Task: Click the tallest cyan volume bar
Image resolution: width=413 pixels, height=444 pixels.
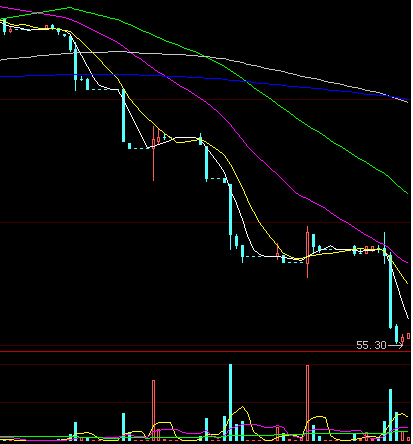Action: [x=230, y=402]
